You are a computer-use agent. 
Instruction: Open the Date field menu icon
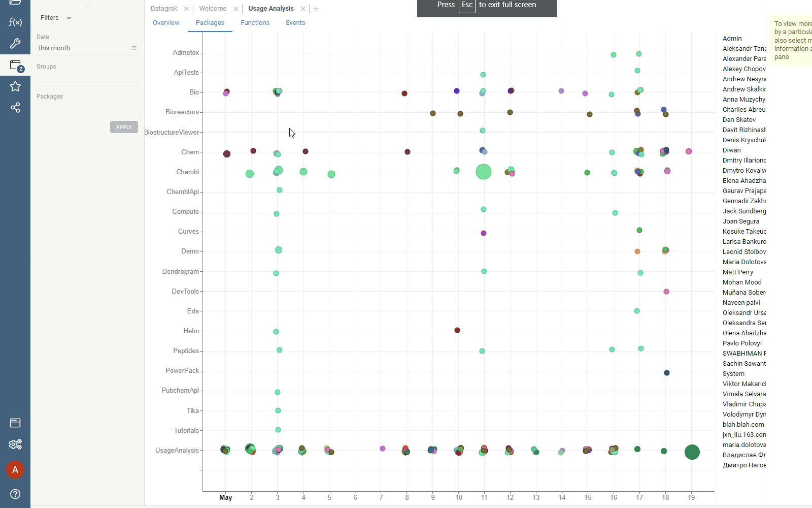[134, 48]
